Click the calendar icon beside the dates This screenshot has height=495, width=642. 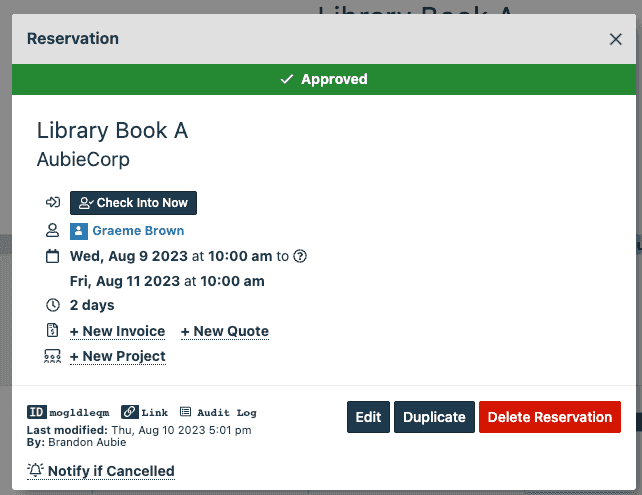click(53, 256)
